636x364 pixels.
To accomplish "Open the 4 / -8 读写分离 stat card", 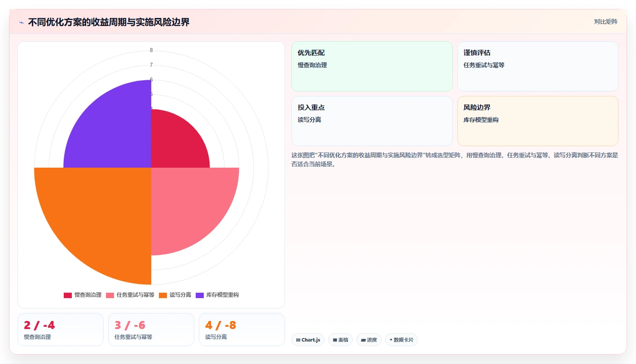I will tap(242, 329).
